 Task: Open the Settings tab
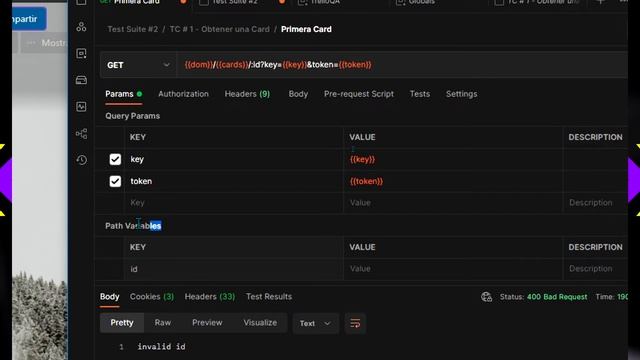[461, 94]
